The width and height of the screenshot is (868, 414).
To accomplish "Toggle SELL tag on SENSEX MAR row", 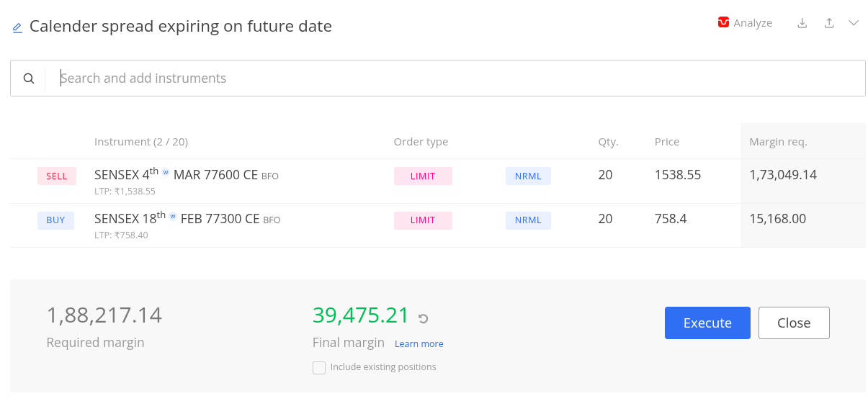I will pos(57,176).
